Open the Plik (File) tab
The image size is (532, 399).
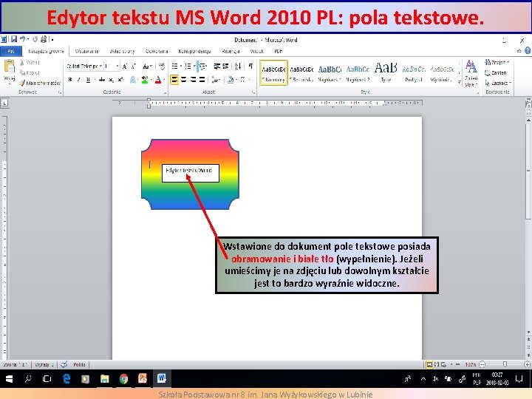pos(11,51)
